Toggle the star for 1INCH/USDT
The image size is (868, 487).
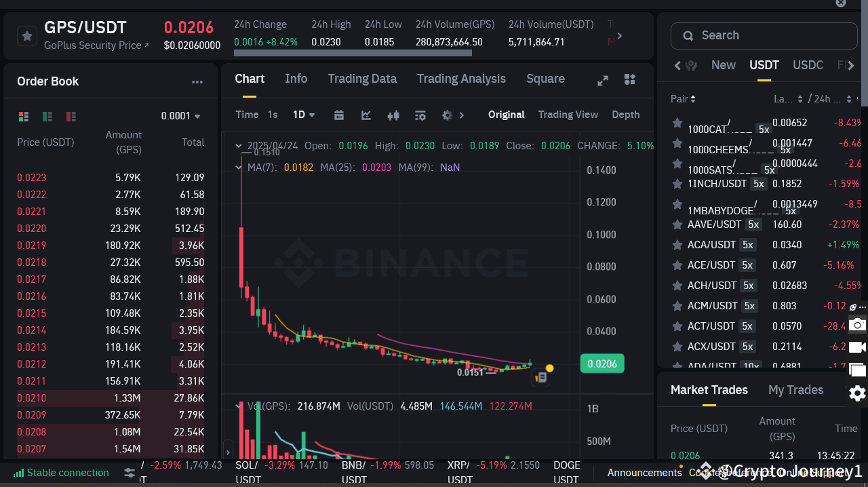677,183
